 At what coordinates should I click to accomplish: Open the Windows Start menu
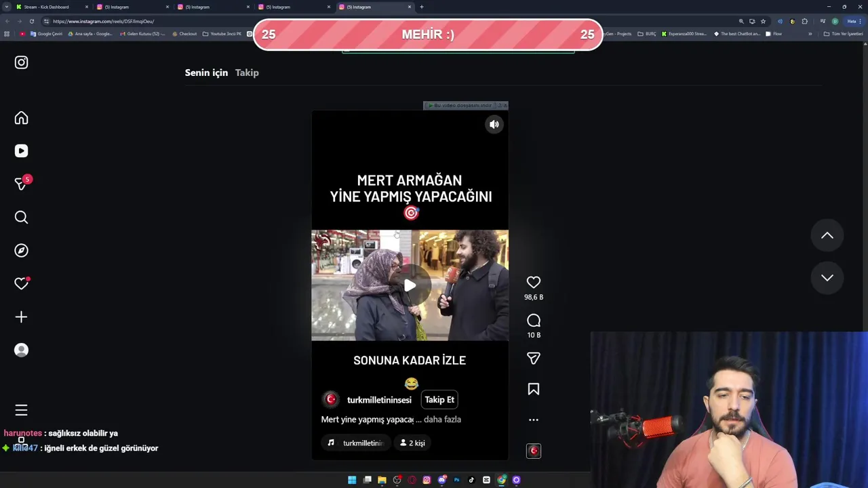[352, 480]
